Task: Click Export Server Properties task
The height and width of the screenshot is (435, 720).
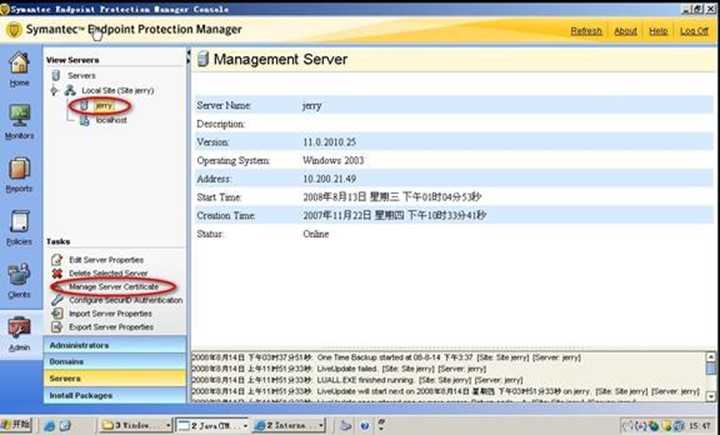Action: [x=111, y=327]
